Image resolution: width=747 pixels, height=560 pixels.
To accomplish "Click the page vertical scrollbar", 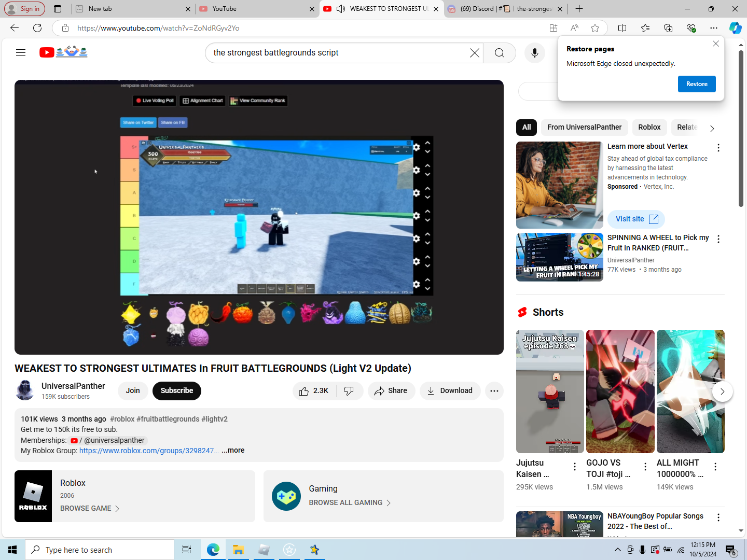I will coord(741,130).
